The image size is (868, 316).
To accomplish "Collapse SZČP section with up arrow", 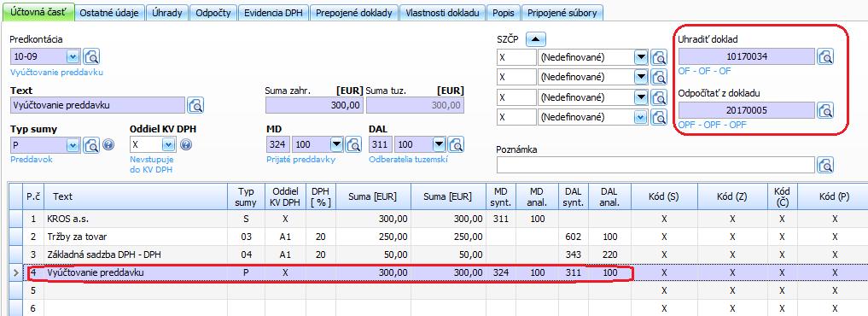I will click(536, 39).
